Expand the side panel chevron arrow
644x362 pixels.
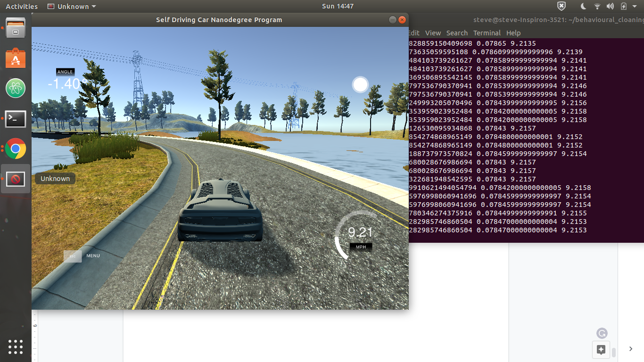pos(631,349)
